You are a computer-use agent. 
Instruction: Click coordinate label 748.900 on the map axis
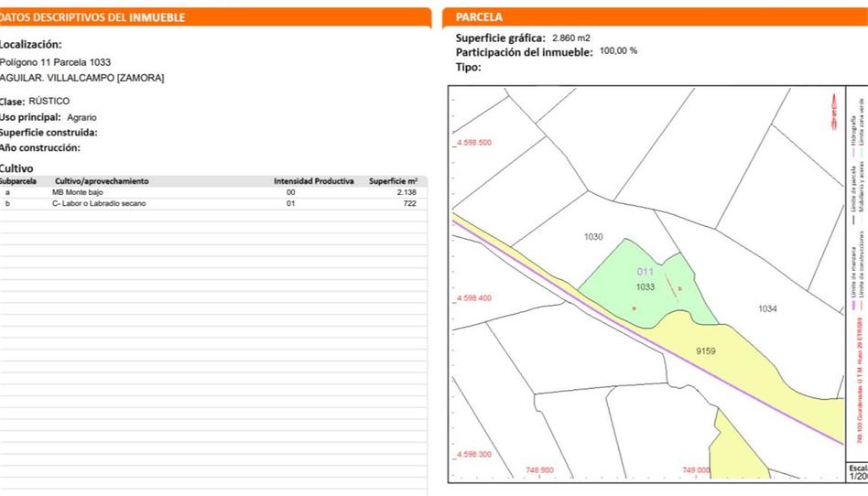click(x=539, y=470)
